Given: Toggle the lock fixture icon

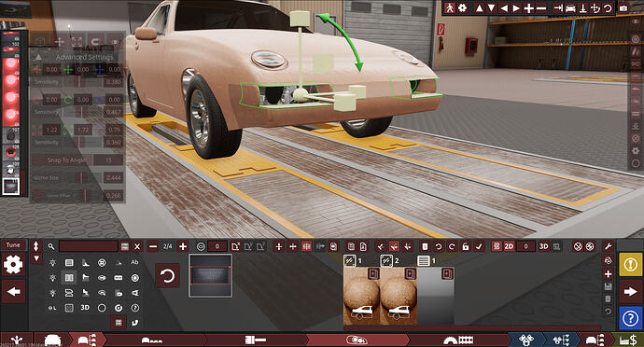Looking at the screenshot, I should (x=466, y=246).
